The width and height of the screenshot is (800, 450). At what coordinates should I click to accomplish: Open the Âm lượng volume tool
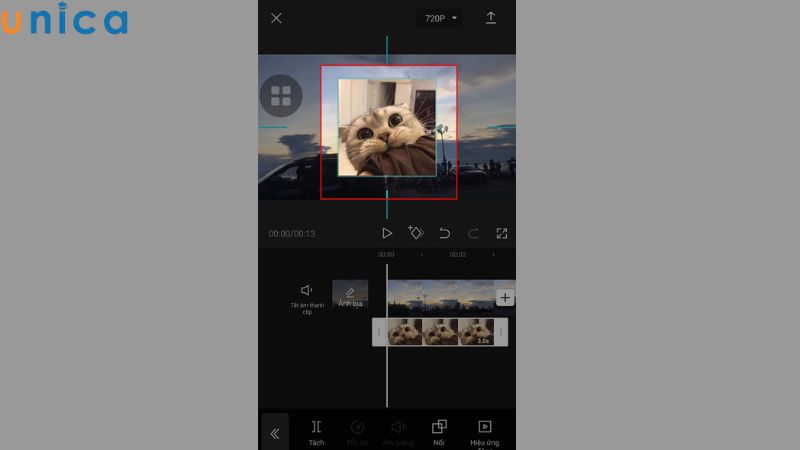tap(398, 433)
